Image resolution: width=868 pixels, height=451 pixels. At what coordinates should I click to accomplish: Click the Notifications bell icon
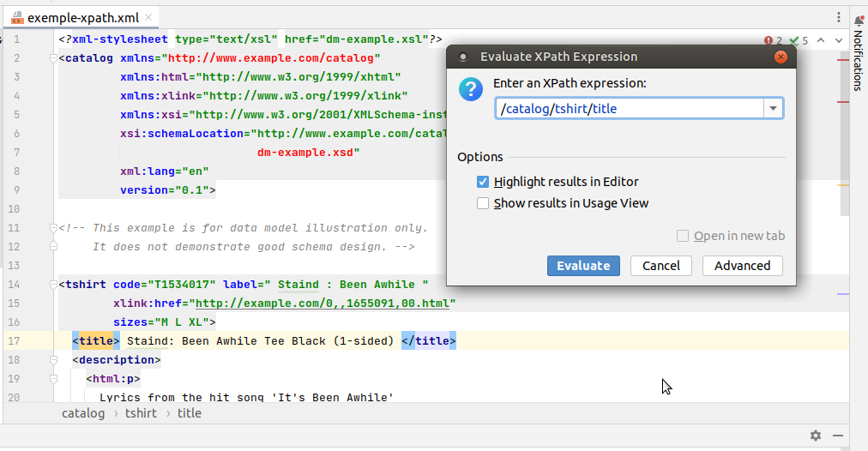click(x=859, y=21)
